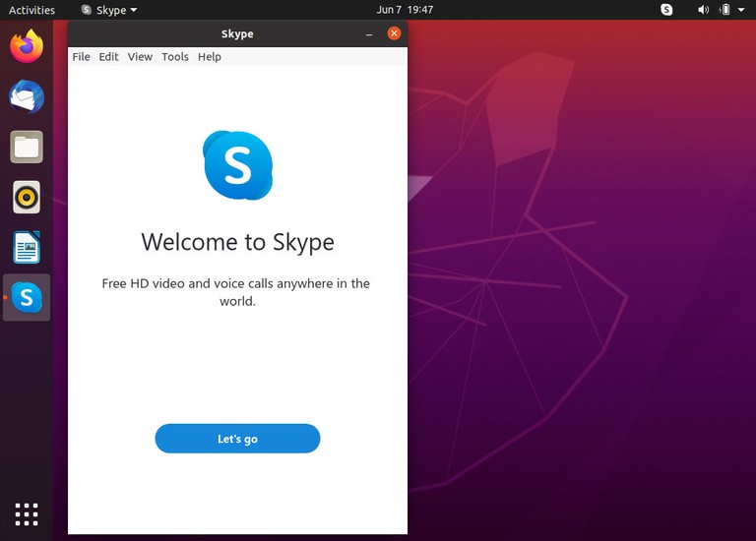Launch Firefox from the dock

click(27, 46)
